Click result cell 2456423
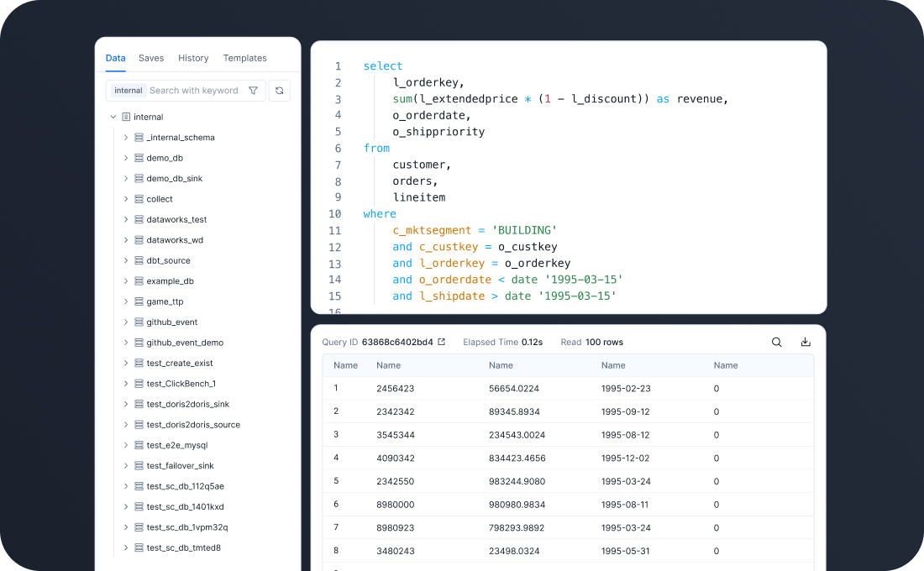The image size is (924, 571). 396,388
